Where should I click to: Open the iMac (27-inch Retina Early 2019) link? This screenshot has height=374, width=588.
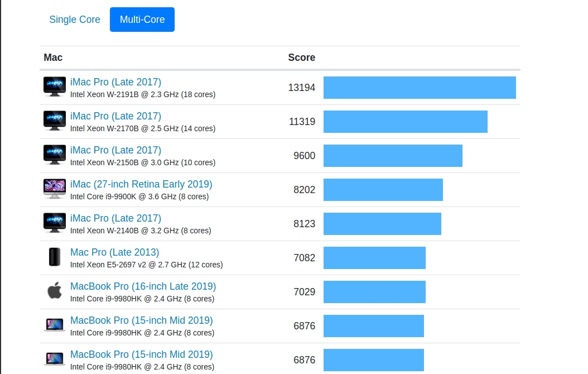pyautogui.click(x=141, y=184)
